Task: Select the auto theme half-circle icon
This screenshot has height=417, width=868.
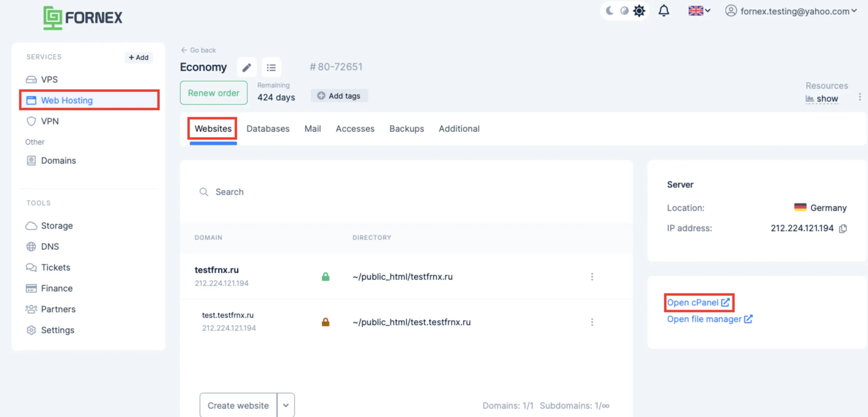Action: tap(624, 11)
